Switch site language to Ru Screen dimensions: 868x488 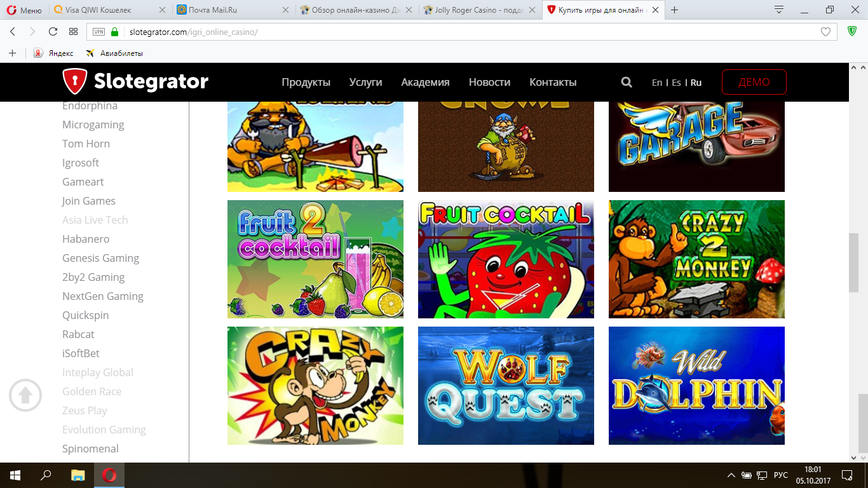(x=696, y=83)
